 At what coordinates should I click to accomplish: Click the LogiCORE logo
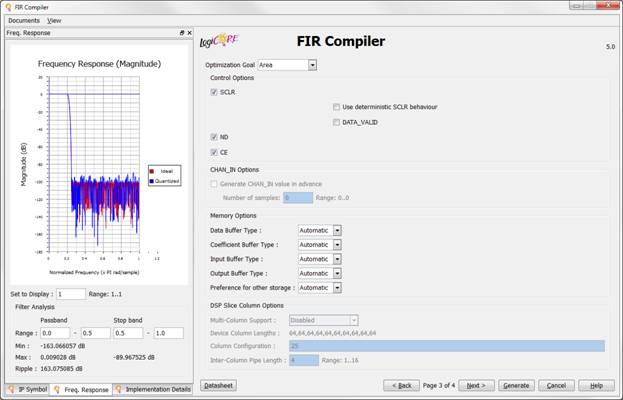tap(219, 41)
